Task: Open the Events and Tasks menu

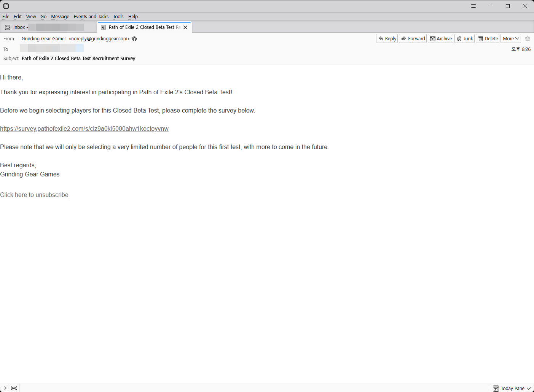Action: pyautogui.click(x=91, y=17)
